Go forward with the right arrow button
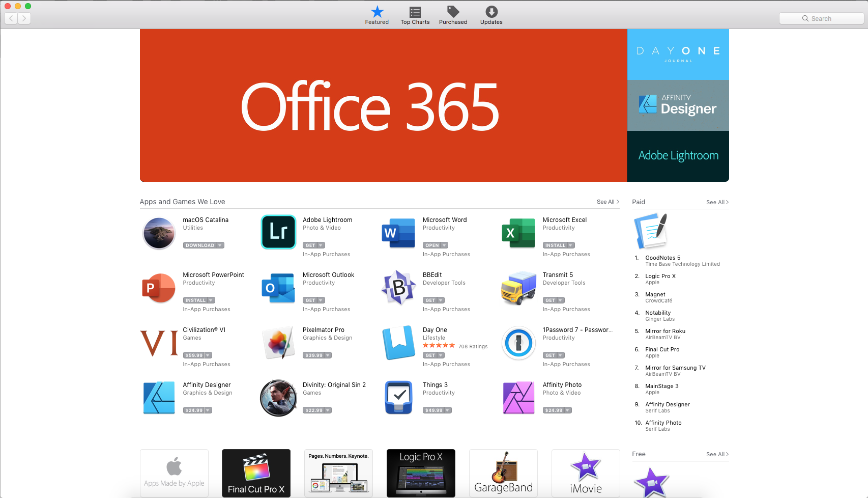Image resolution: width=868 pixels, height=498 pixels. [x=24, y=18]
